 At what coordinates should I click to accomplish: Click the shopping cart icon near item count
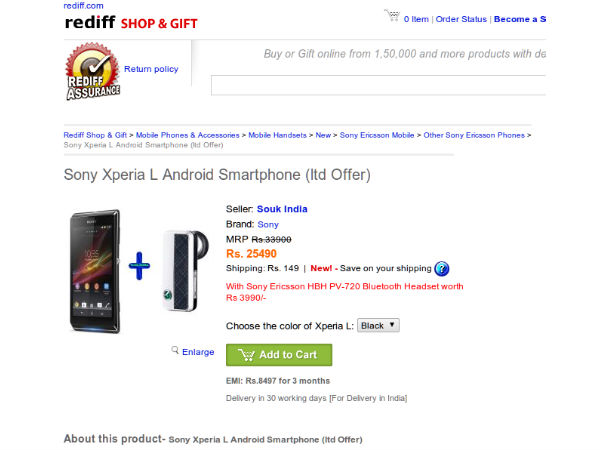392,17
